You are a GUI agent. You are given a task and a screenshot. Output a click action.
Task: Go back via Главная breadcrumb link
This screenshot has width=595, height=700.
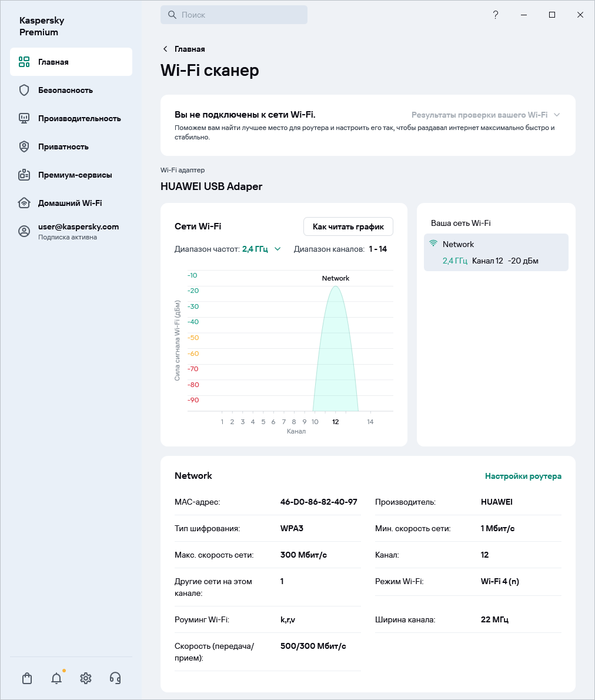coord(190,49)
